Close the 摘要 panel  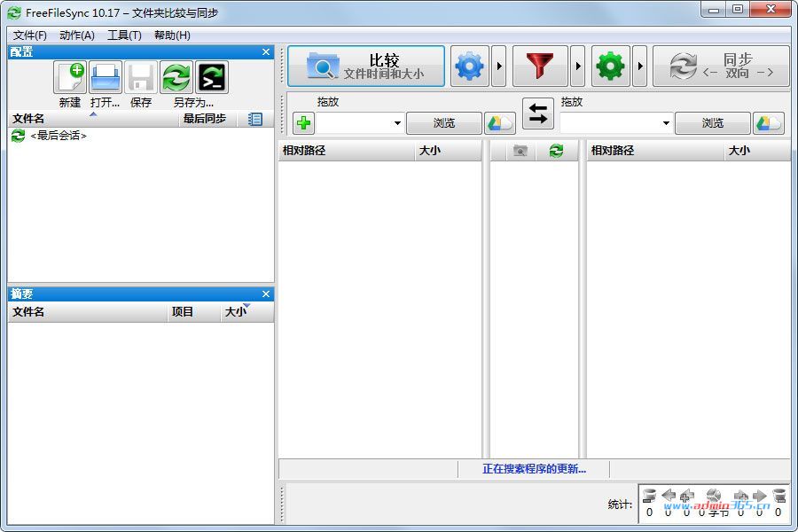pos(266,294)
